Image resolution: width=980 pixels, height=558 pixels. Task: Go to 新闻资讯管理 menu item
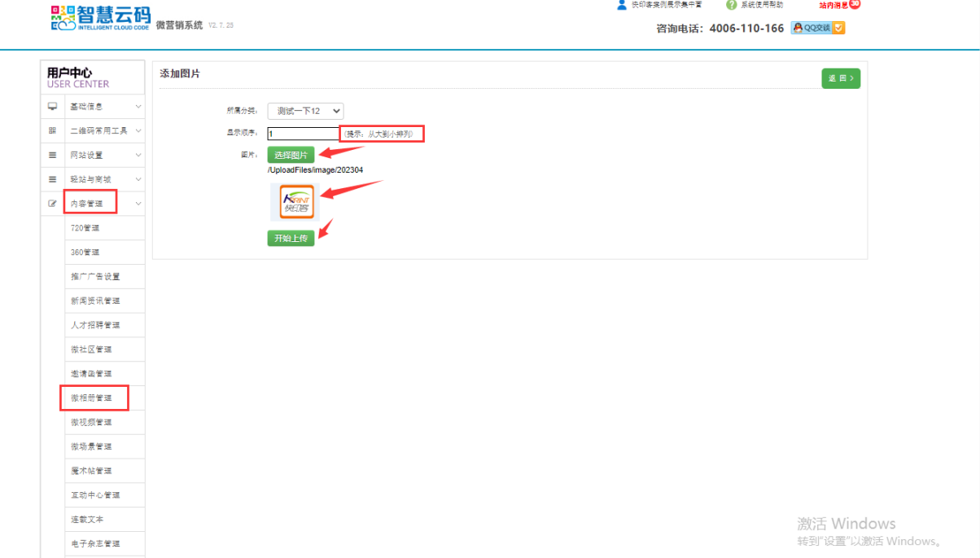(x=95, y=301)
